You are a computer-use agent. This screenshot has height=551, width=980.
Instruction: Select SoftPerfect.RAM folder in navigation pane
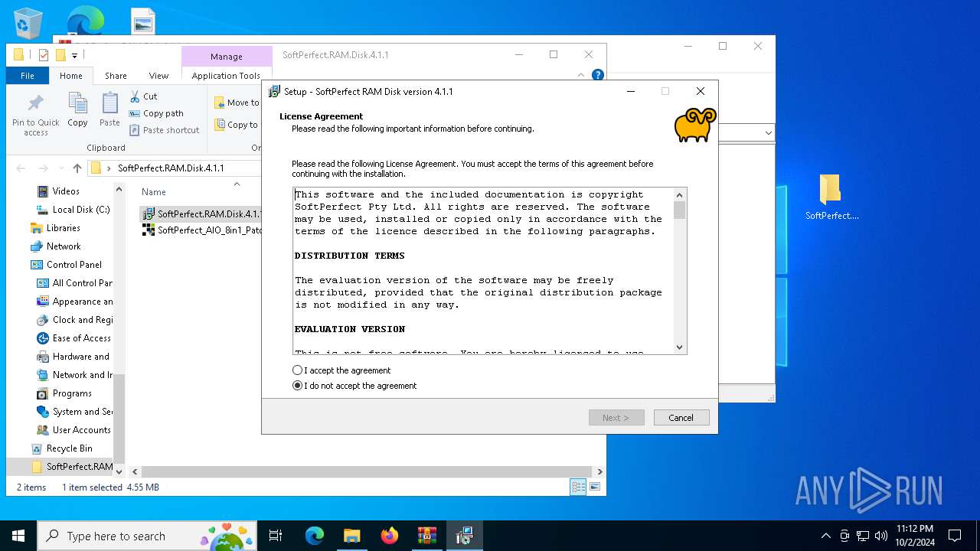tap(71, 467)
